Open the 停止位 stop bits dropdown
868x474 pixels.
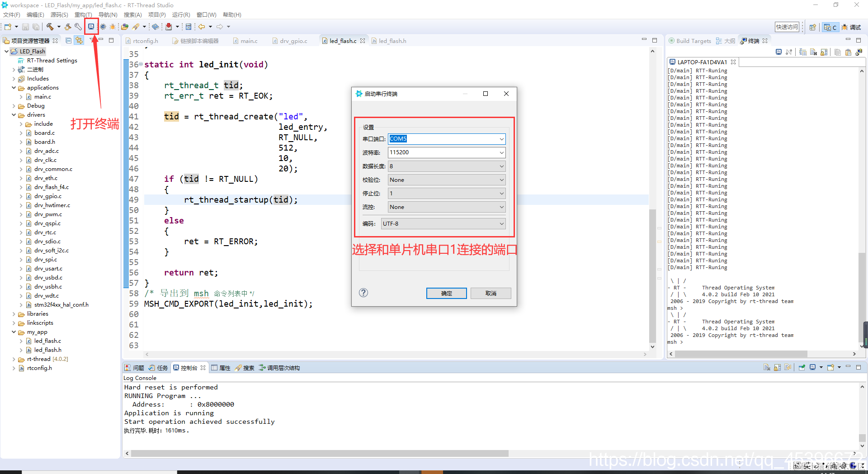(447, 193)
